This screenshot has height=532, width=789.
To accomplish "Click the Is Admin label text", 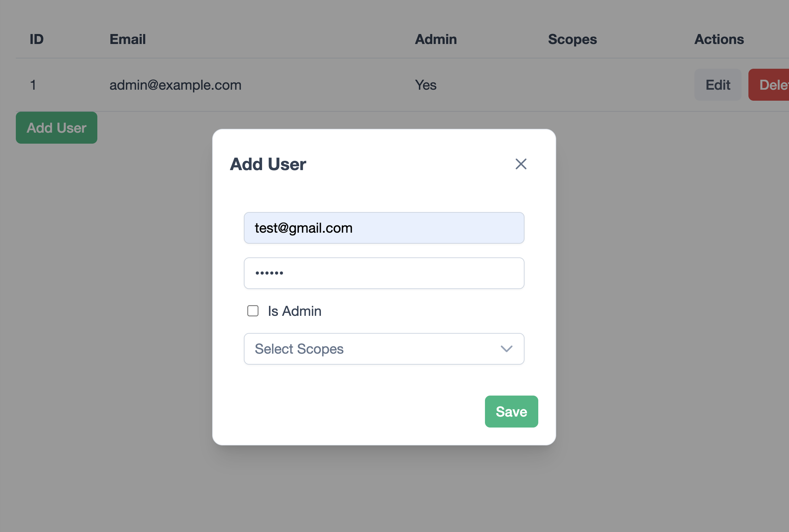I will [294, 311].
